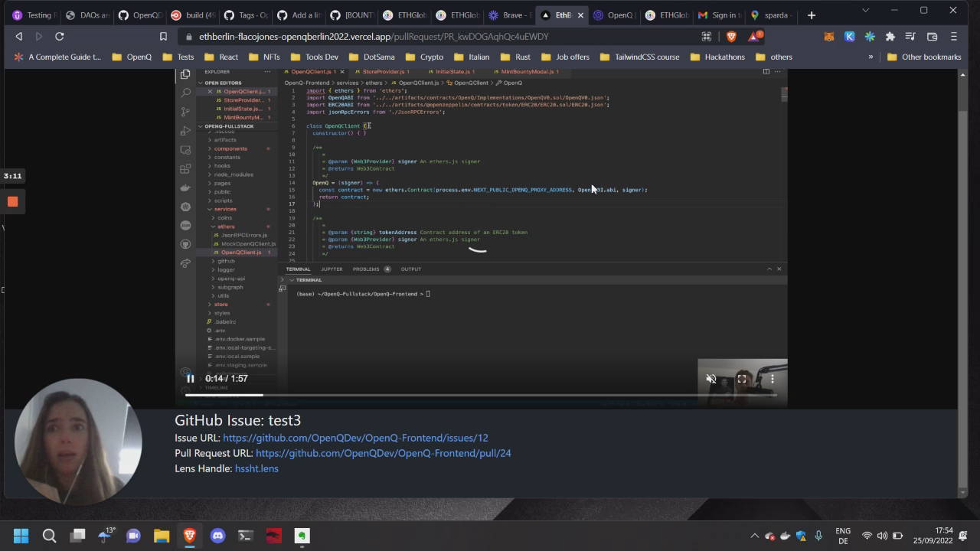
Task: Open the Crypto bookmarks folder
Action: tap(424, 57)
